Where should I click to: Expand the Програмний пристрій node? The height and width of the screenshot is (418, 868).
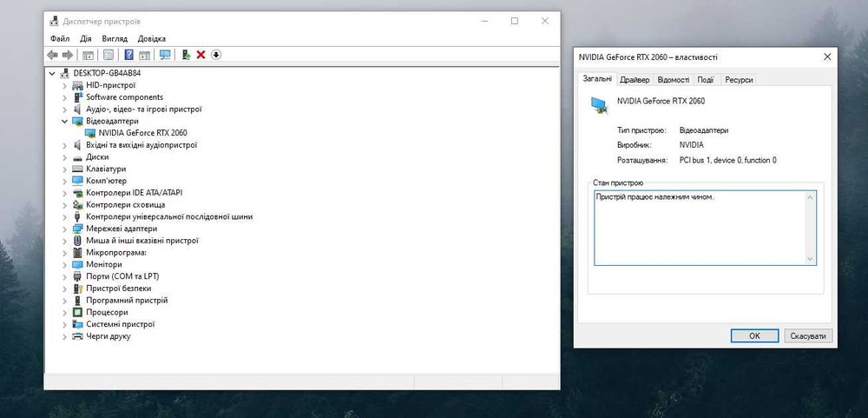(65, 301)
